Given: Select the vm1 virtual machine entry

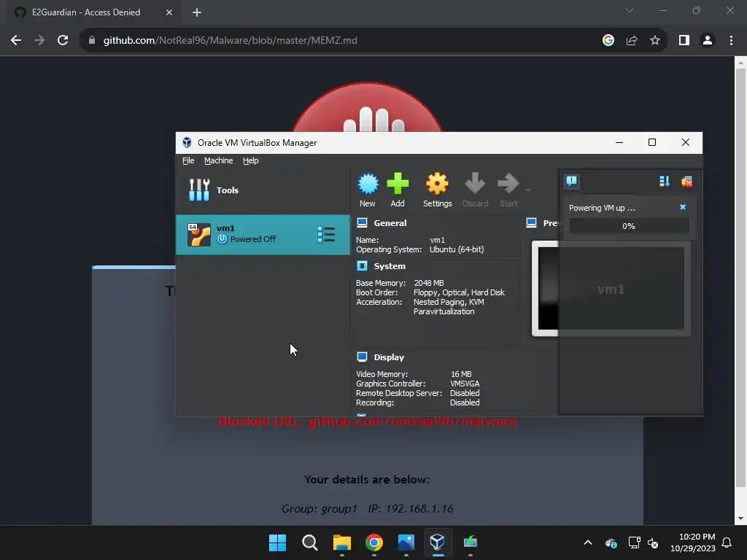Looking at the screenshot, I should [x=263, y=234].
